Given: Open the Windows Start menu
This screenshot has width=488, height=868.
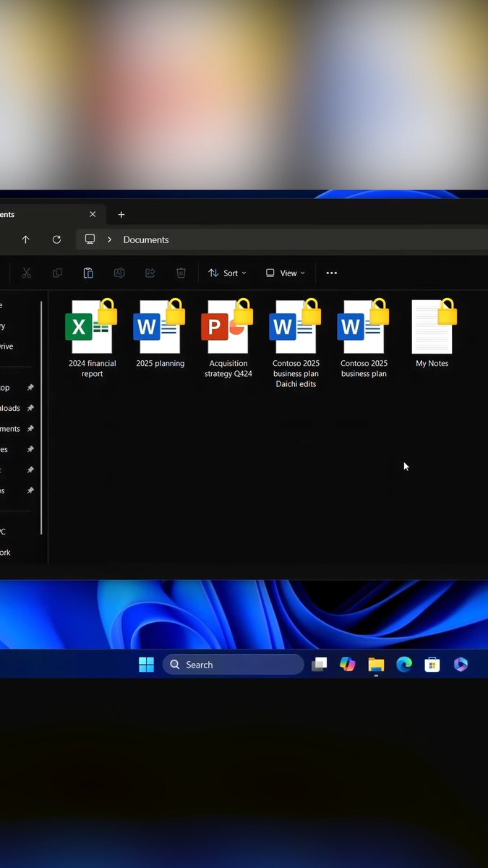Looking at the screenshot, I should [x=147, y=665].
